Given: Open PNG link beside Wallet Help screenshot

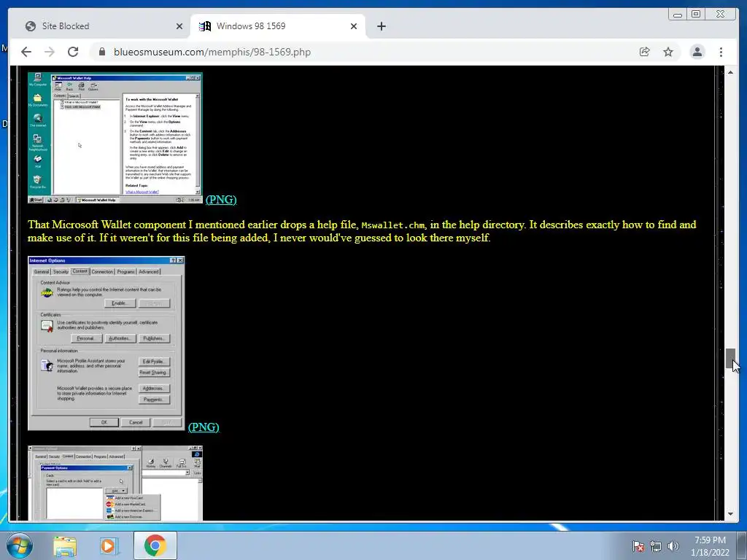Looking at the screenshot, I should tap(221, 200).
